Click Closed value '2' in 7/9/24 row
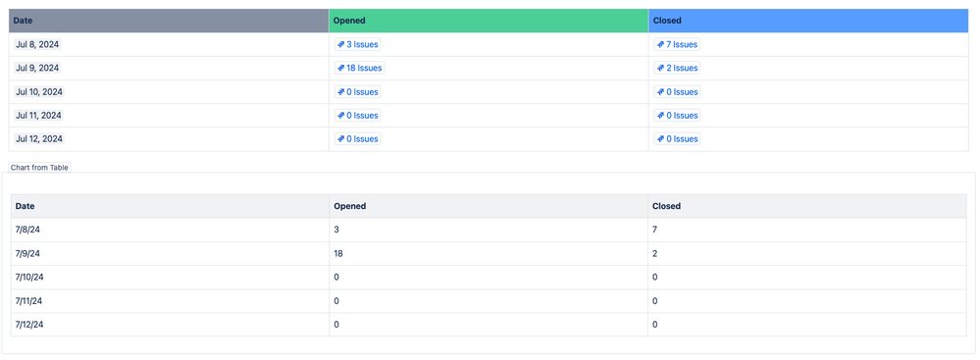980x360 pixels. pos(655,254)
